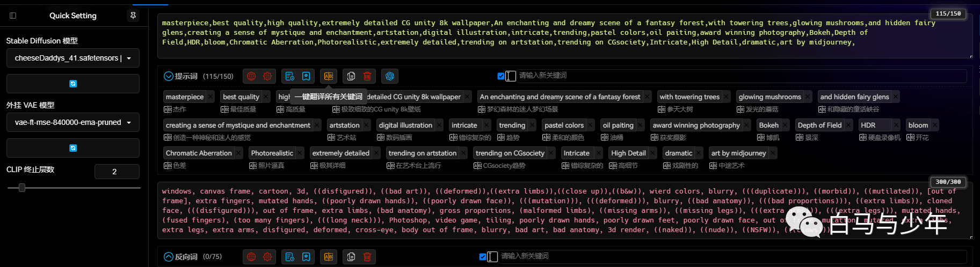Click into the negative prompt text area
The image size is (980, 267).
(x=565, y=210)
